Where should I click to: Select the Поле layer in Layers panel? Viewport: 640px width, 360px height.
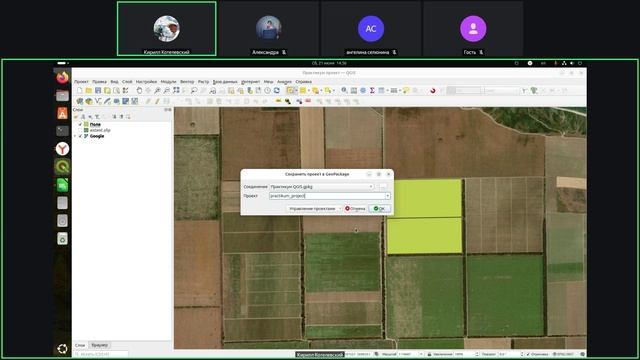(95, 124)
